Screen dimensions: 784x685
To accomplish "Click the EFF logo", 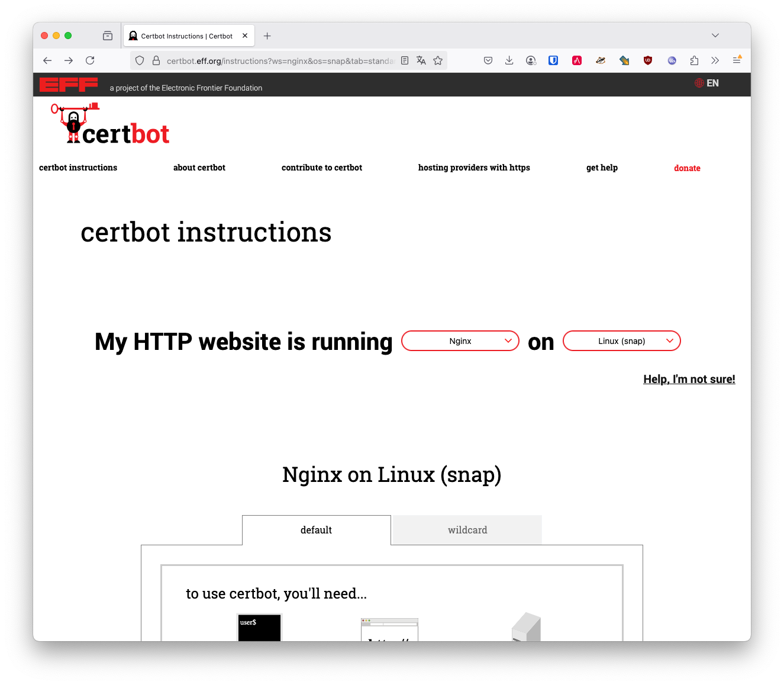I will coord(69,85).
